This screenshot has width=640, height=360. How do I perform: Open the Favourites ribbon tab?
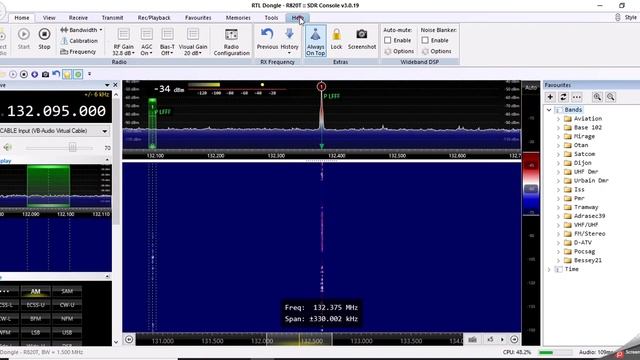point(198,18)
